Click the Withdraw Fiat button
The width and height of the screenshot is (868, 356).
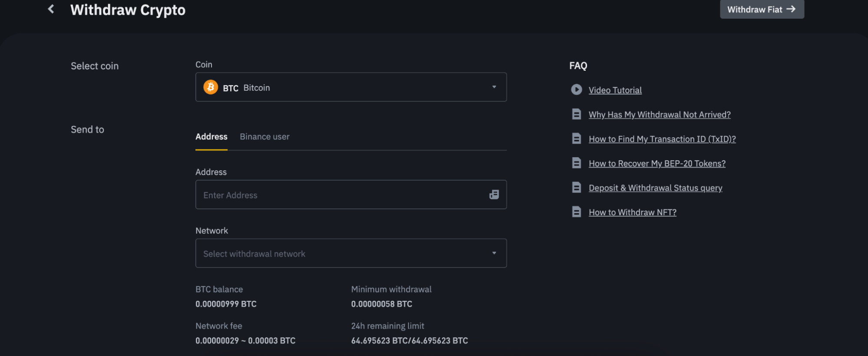[762, 9]
